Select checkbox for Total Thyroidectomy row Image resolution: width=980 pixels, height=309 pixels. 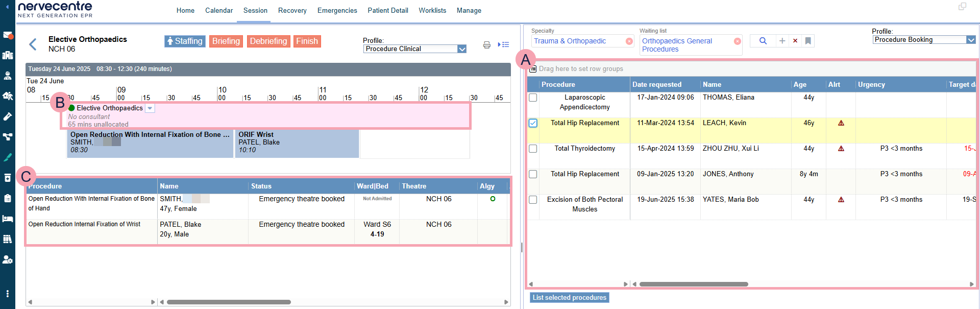[x=533, y=149]
